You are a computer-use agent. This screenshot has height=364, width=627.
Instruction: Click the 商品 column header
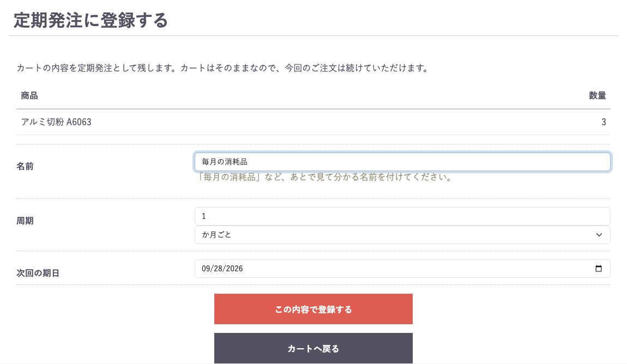(x=29, y=95)
